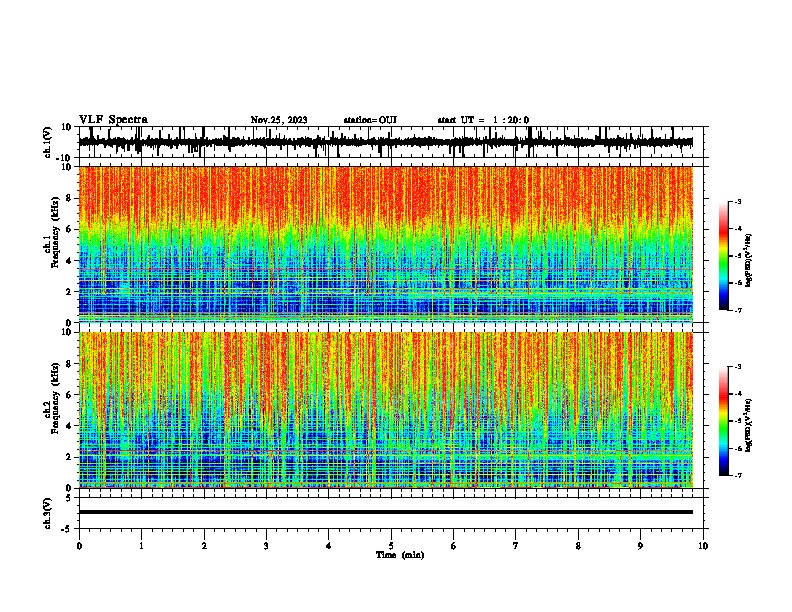Click ch.2 spectrogram frequency tick "2"
Image resolution: width=792 pixels, height=612 pixels.
(70, 457)
